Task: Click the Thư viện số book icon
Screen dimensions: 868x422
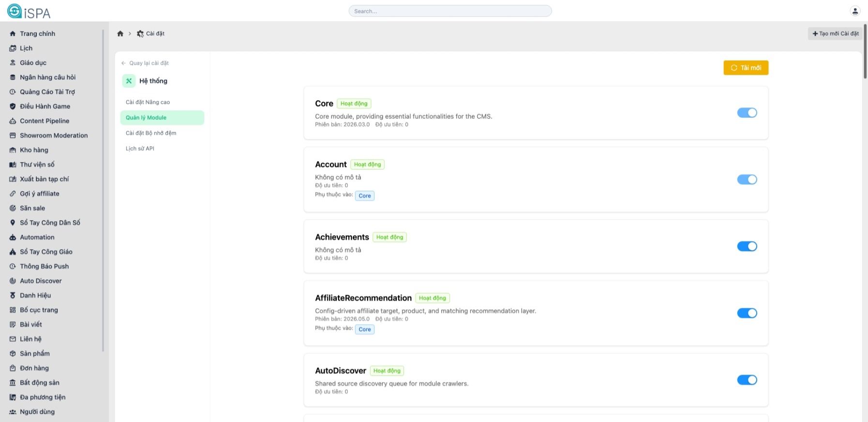Action: pos(13,165)
